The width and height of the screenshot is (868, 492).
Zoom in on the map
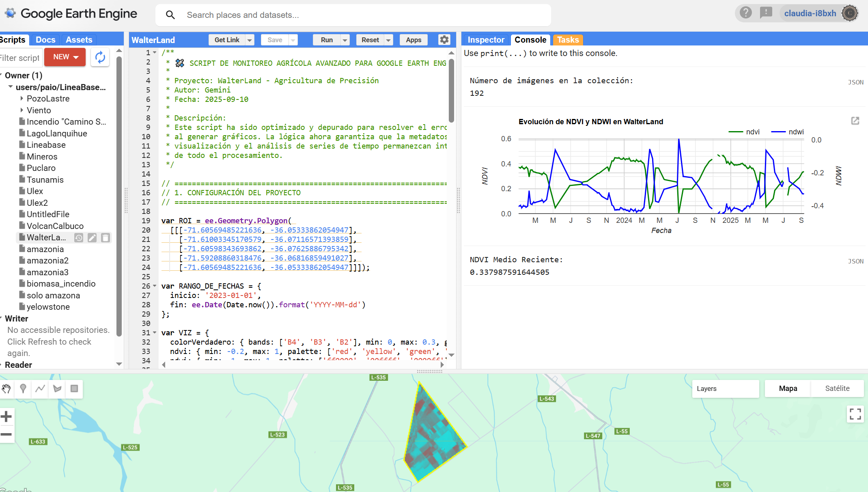tap(6, 416)
